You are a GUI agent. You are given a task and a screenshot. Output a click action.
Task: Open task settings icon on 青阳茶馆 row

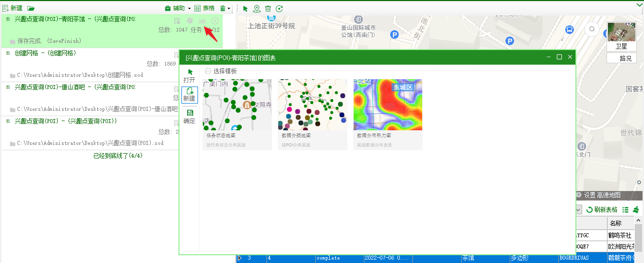pyautogui.click(x=178, y=21)
